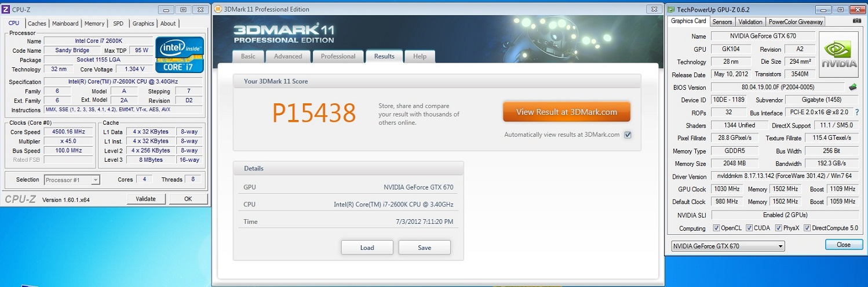868x287 pixels.
Task: Switch to the CPU-Z Memory tab
Action: (94, 24)
